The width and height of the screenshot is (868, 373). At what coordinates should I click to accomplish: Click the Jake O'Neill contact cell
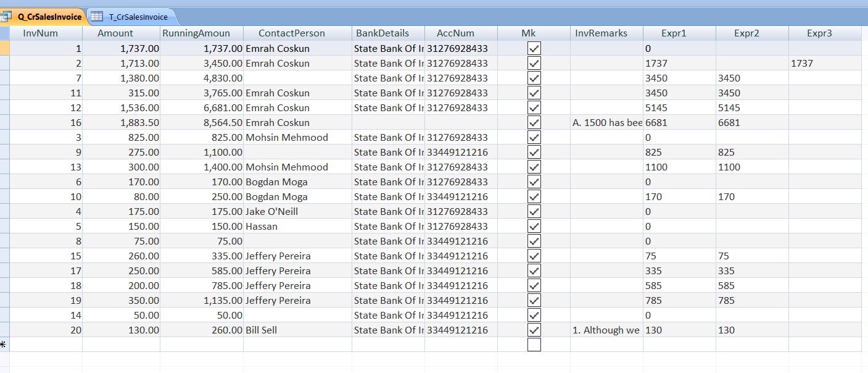297,211
